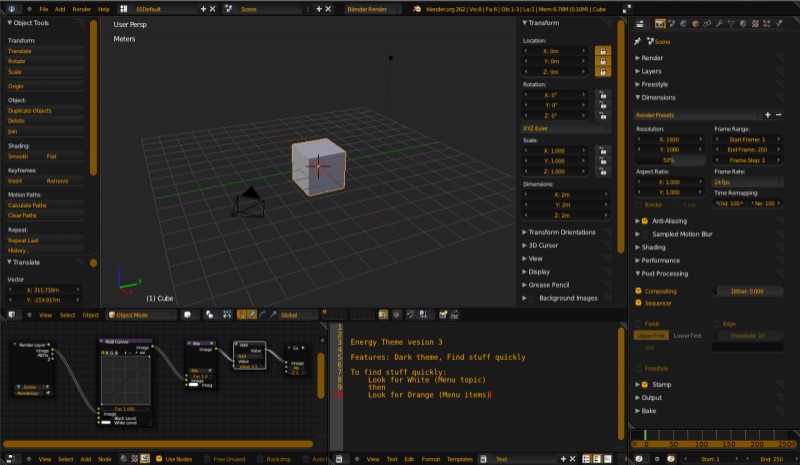Open the 24 fps frame rate dropdown
This screenshot has width=800, height=465.
point(747,182)
